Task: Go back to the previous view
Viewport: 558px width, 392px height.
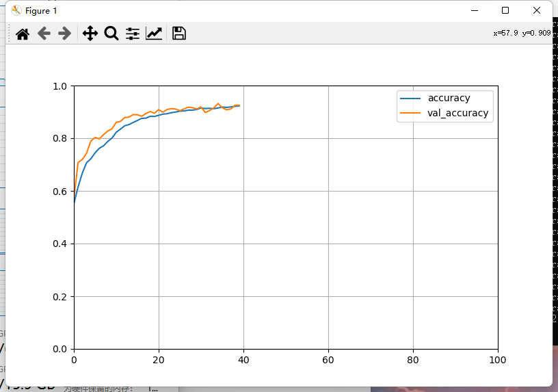Action: click(x=44, y=34)
